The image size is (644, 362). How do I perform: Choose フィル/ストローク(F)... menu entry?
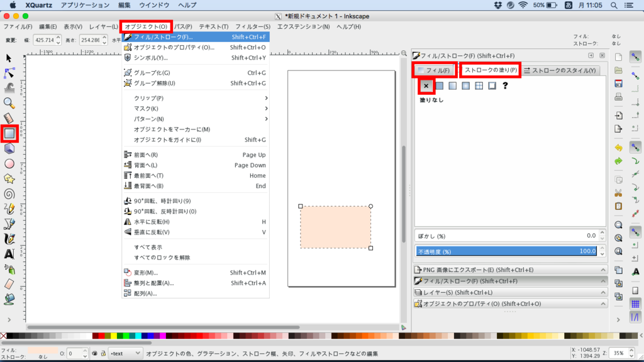pyautogui.click(x=196, y=37)
